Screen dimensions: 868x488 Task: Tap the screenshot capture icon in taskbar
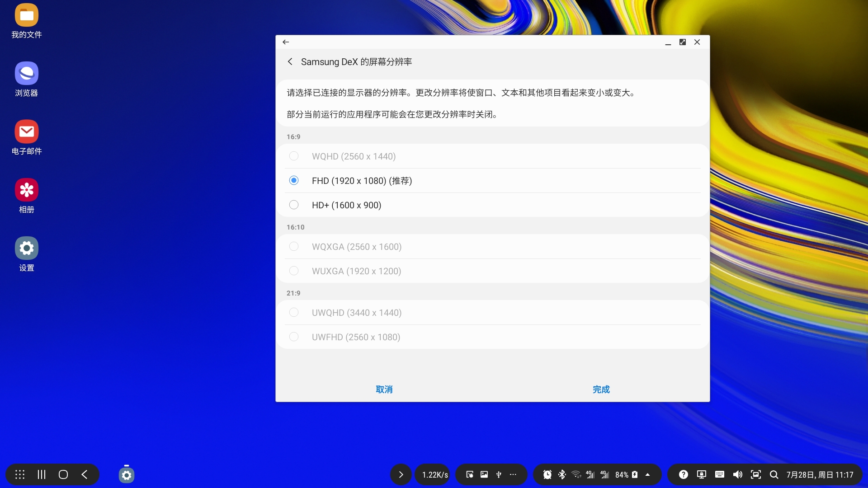click(755, 474)
